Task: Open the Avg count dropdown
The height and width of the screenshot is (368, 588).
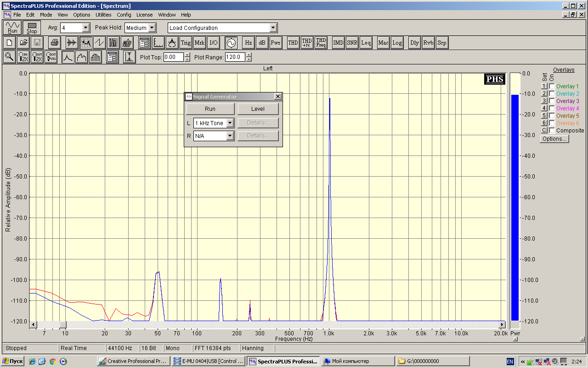Action: 85,28
